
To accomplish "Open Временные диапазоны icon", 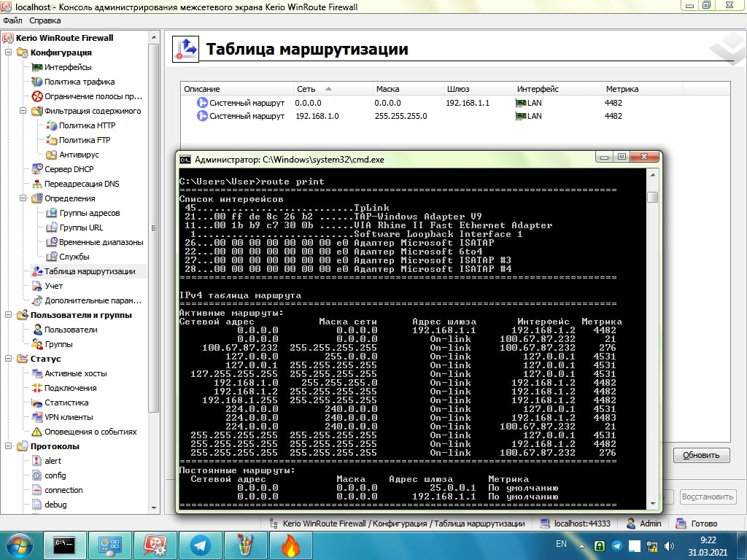I will [x=52, y=242].
